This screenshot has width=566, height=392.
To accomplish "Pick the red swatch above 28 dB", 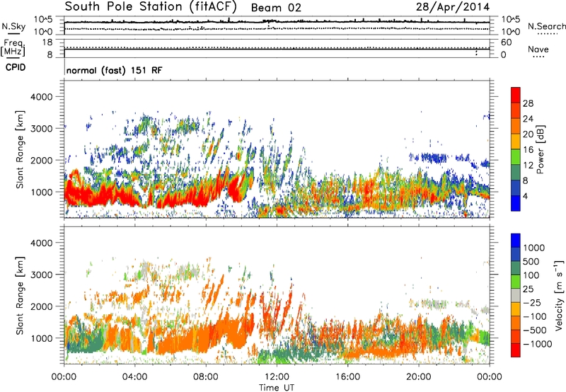I will [x=516, y=96].
